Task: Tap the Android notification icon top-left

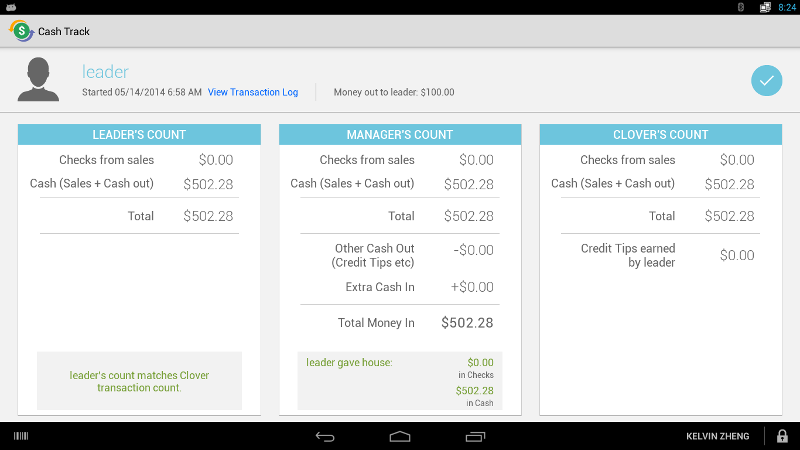Action: [11, 7]
